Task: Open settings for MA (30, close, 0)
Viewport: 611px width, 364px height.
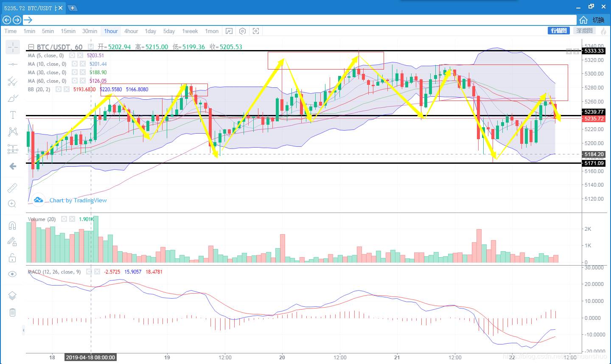Action: 75,73
